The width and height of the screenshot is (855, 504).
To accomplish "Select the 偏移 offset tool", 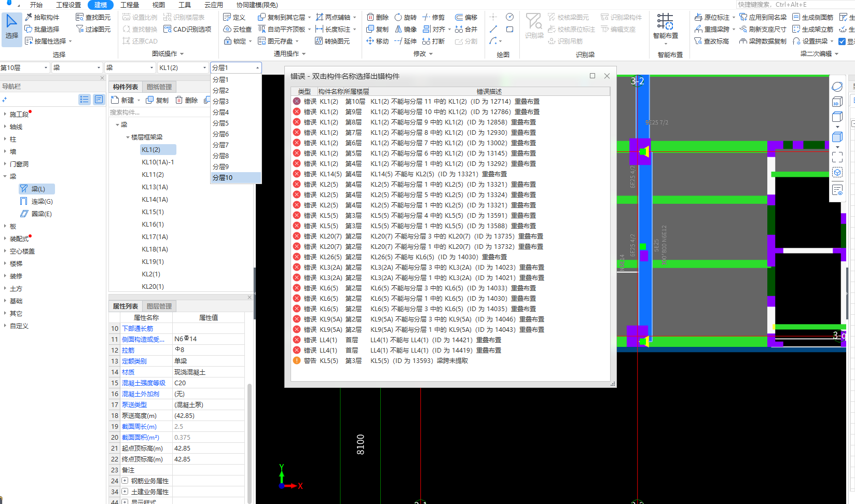I will [466, 17].
